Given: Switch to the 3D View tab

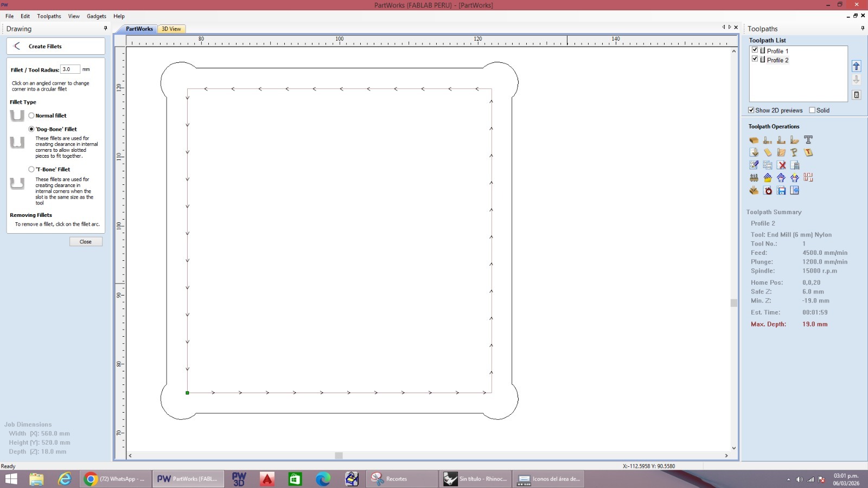Looking at the screenshot, I should point(171,29).
